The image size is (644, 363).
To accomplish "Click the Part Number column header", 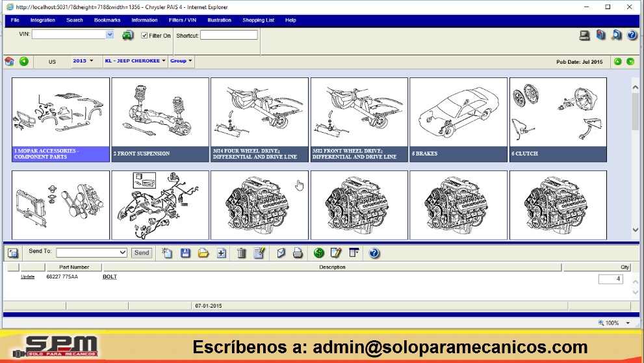I will point(74,267).
